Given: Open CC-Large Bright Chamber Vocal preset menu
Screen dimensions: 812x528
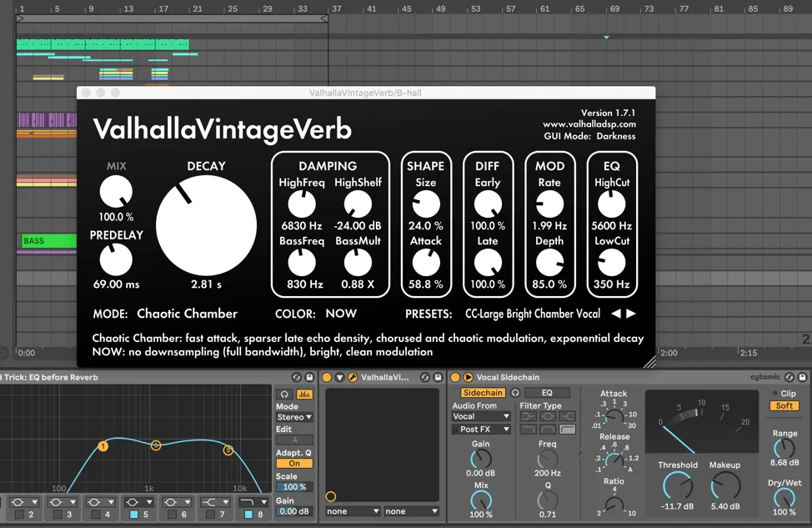Looking at the screenshot, I should point(533,314).
